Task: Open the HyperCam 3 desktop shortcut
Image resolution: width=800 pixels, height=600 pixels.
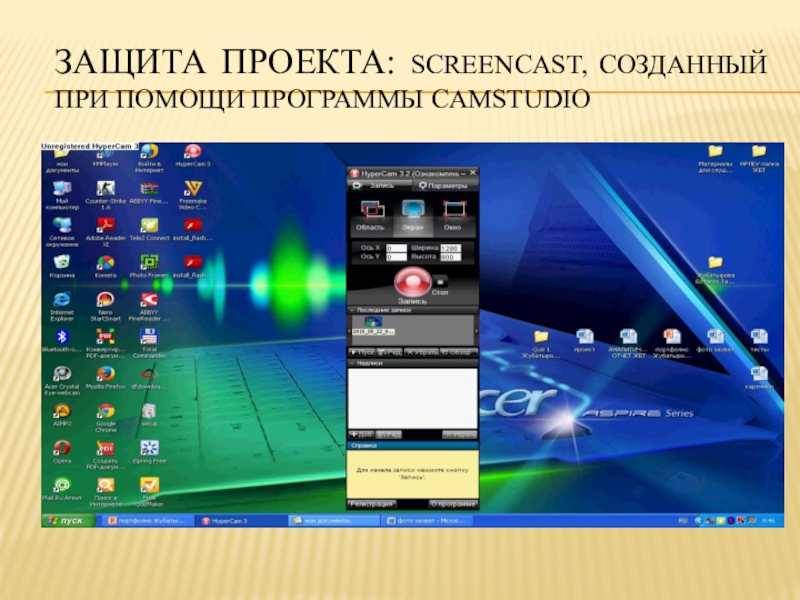Action: [x=193, y=156]
